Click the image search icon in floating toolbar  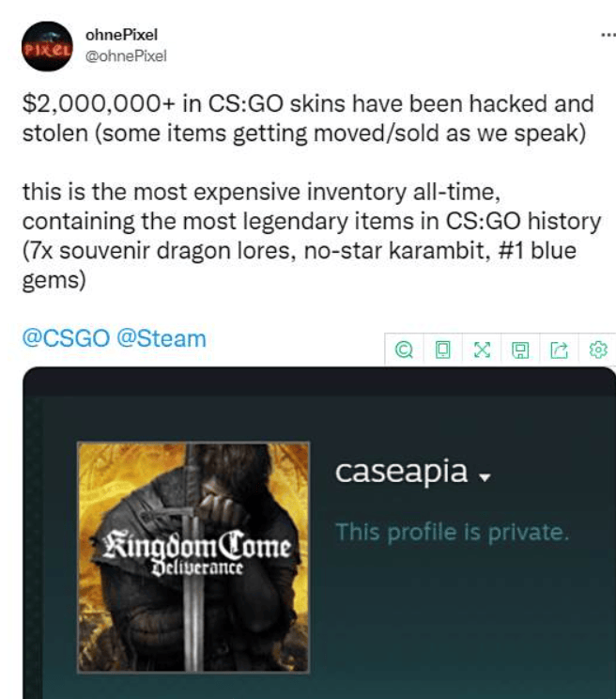pyautogui.click(x=404, y=349)
